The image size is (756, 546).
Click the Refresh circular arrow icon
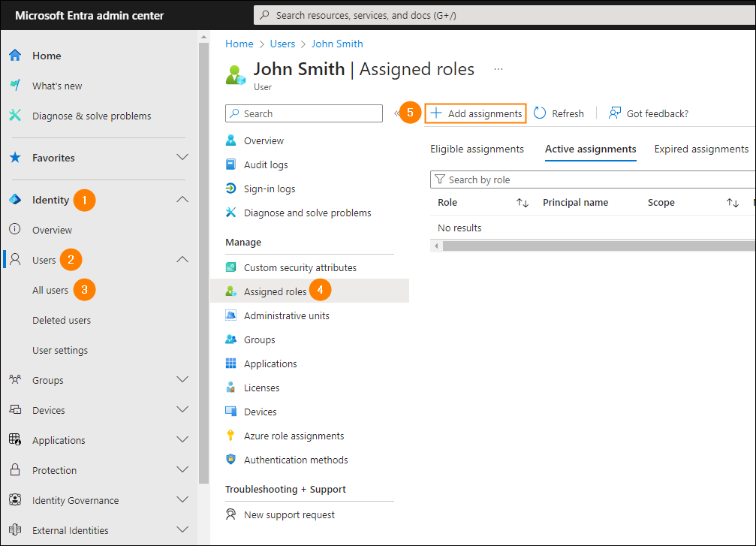click(540, 113)
